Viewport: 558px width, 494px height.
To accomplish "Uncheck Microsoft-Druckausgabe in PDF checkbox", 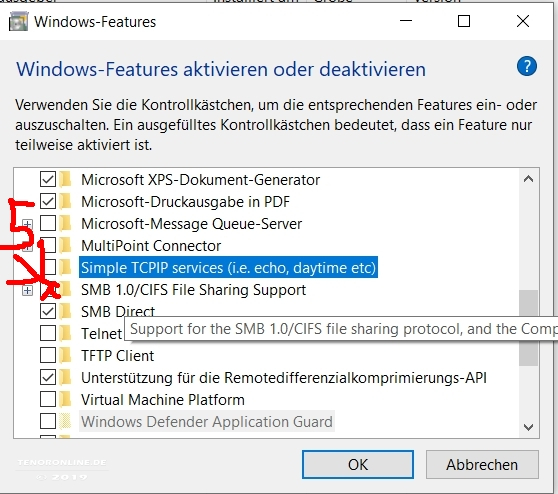I will 48,201.
